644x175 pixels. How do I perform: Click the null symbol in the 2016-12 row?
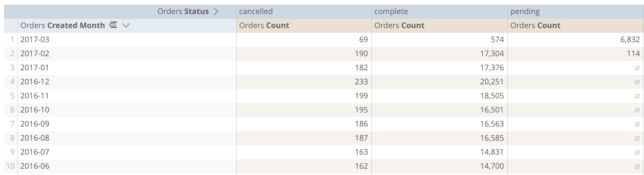pyautogui.click(x=637, y=82)
